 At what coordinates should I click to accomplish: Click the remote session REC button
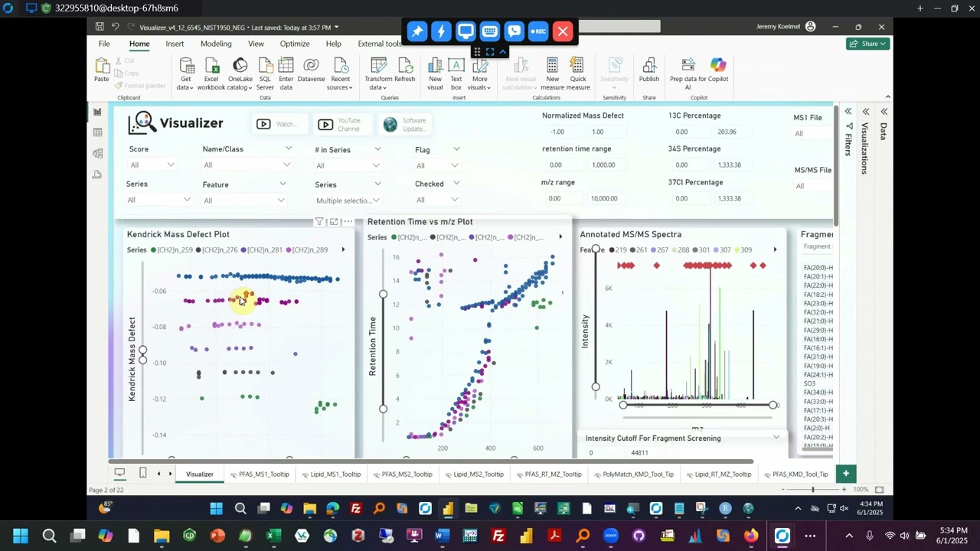538,31
